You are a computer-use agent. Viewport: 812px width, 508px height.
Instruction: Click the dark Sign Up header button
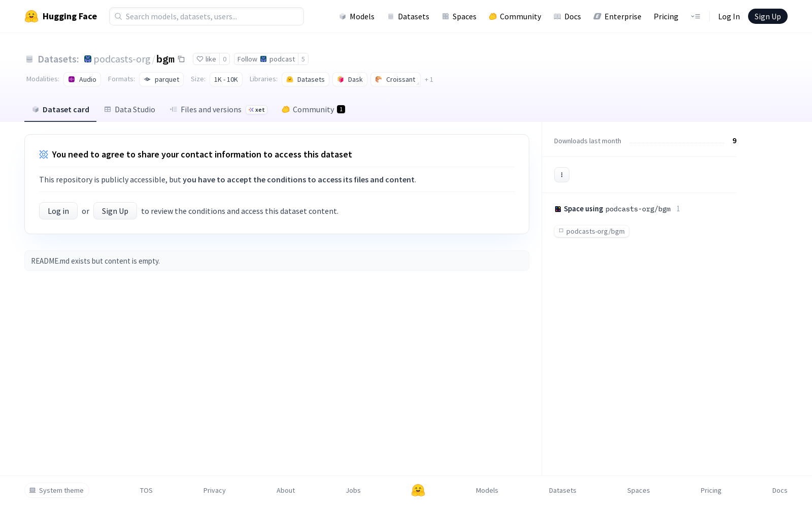[767, 16]
